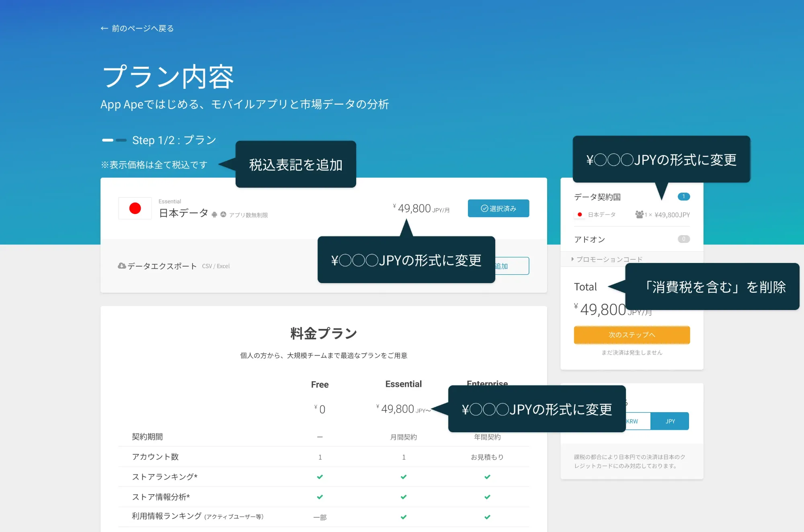Click the small Japan flag in データ契約国 summary
The height and width of the screenshot is (532, 804).
579,215
